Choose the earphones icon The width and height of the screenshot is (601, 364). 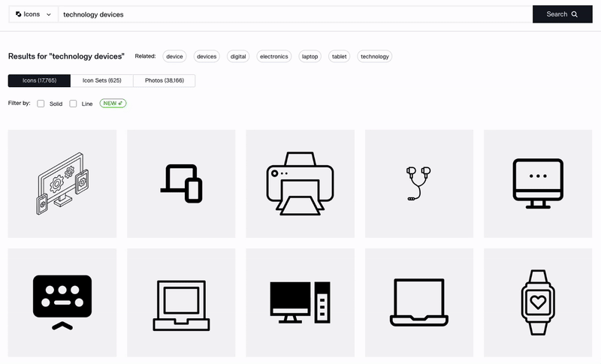pyautogui.click(x=419, y=184)
